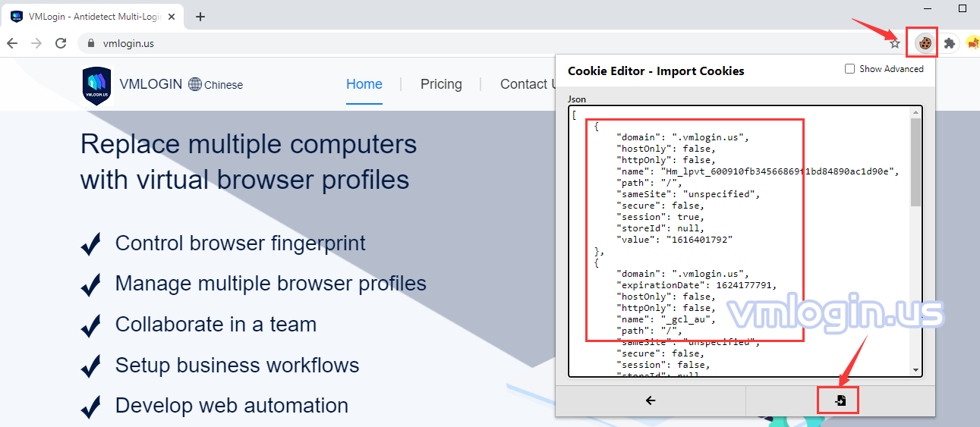Open a new tab with plus button
980x427 pixels.
coord(200,17)
